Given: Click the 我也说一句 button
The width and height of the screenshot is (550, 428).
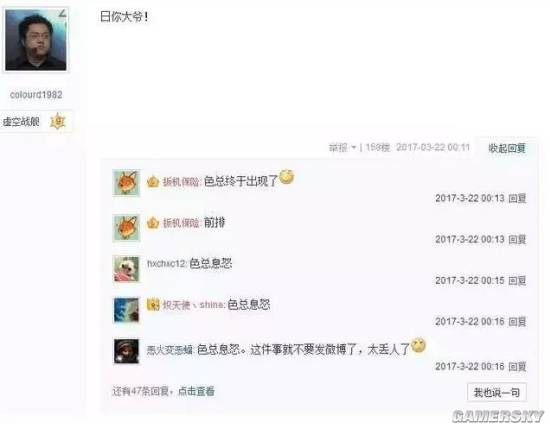Looking at the screenshot, I should (x=496, y=392).
